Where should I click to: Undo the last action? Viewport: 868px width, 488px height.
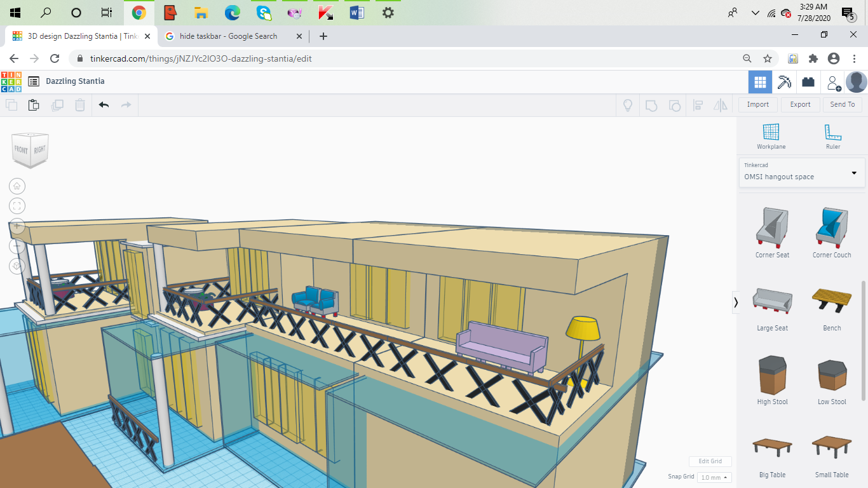[104, 105]
